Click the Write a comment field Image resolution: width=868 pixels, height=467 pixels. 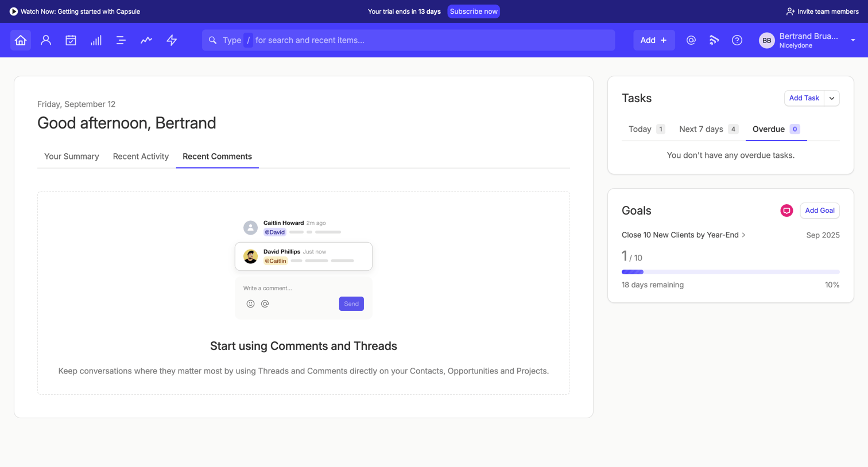tap(303, 288)
